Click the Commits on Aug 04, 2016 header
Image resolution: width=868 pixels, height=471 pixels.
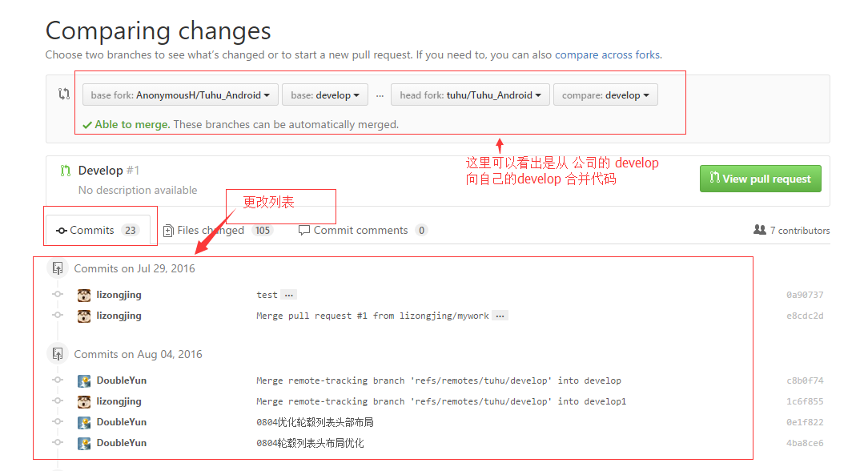pyautogui.click(x=139, y=355)
